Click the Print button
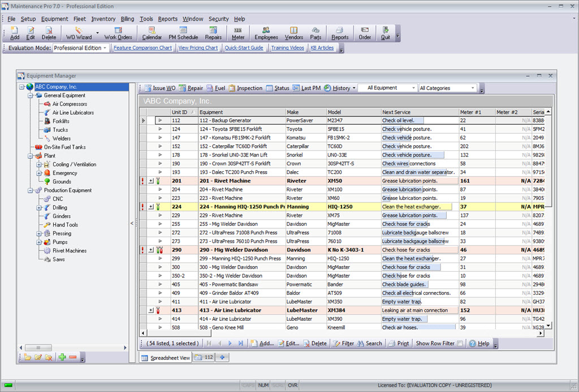This screenshot has width=579, height=392. click(399, 343)
